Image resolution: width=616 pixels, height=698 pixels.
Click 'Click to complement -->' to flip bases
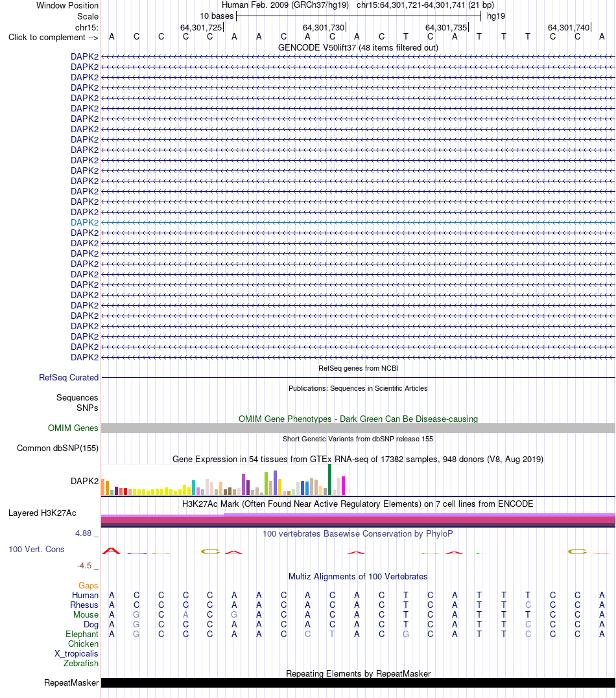(x=53, y=38)
